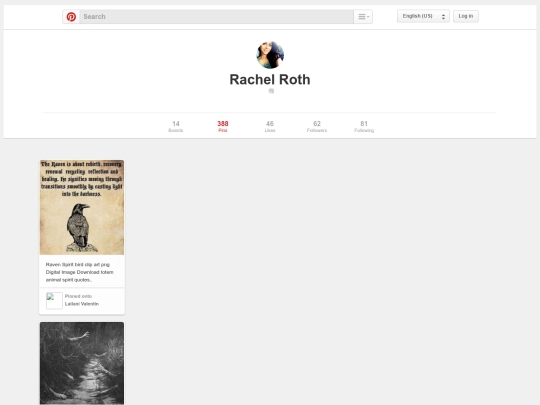Switch to the 46 Likes tab
The width and height of the screenshot is (540, 405).
(270, 126)
